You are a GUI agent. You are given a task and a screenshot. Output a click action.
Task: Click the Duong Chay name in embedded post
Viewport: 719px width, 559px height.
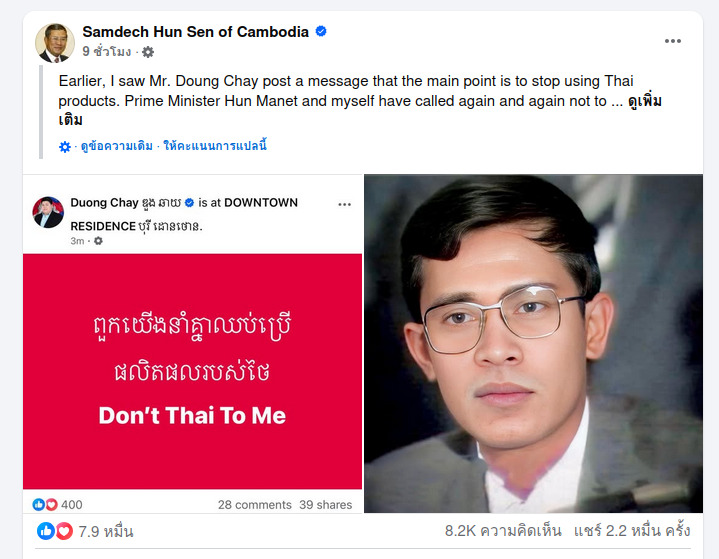point(104,203)
